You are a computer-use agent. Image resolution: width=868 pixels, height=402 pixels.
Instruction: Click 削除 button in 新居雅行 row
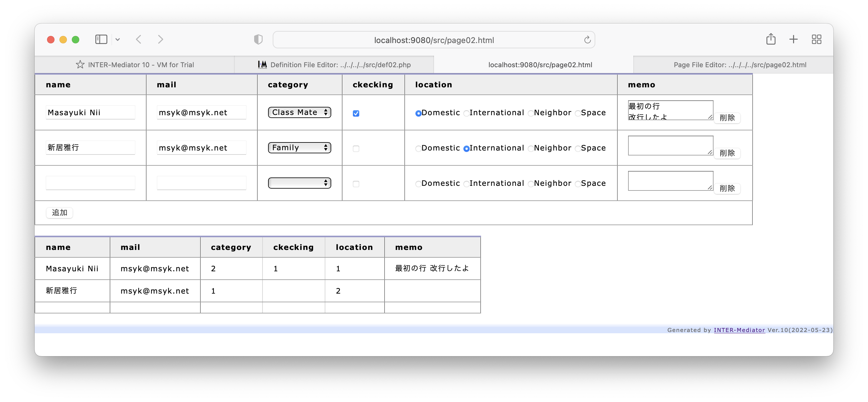tap(727, 153)
